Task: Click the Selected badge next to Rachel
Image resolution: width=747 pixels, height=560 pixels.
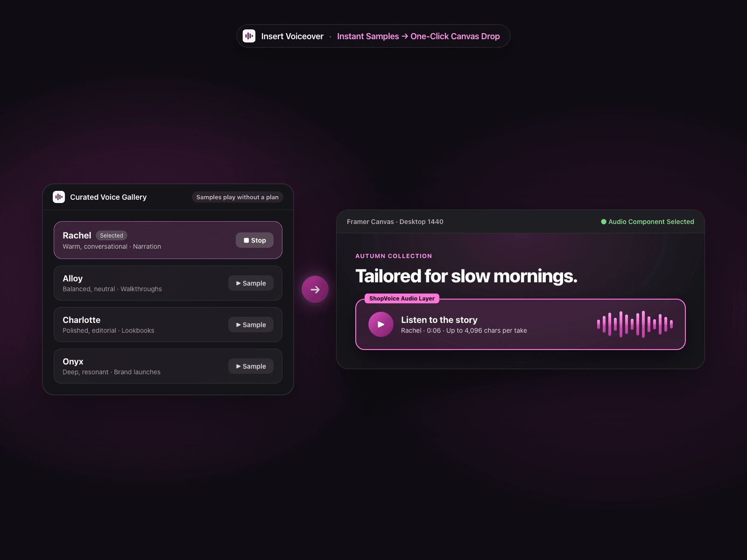Action: tap(112, 236)
